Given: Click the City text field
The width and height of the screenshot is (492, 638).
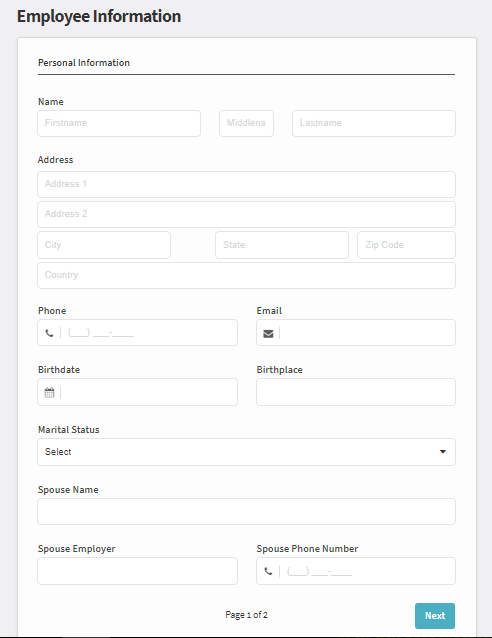Looking at the screenshot, I should pos(104,245).
